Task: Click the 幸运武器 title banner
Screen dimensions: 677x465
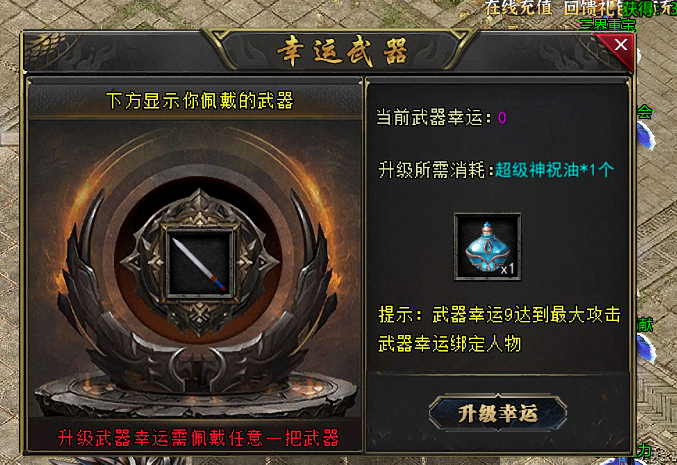Action: tap(342, 52)
